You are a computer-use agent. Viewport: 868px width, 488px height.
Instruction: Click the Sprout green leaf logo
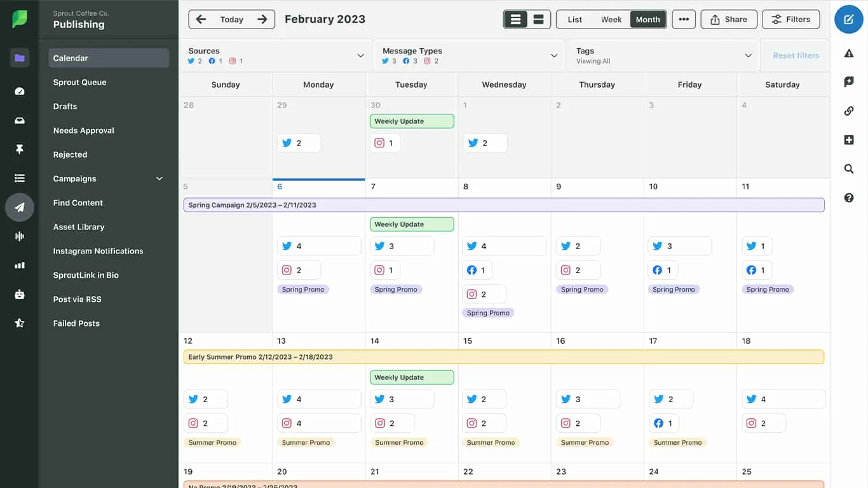click(20, 19)
